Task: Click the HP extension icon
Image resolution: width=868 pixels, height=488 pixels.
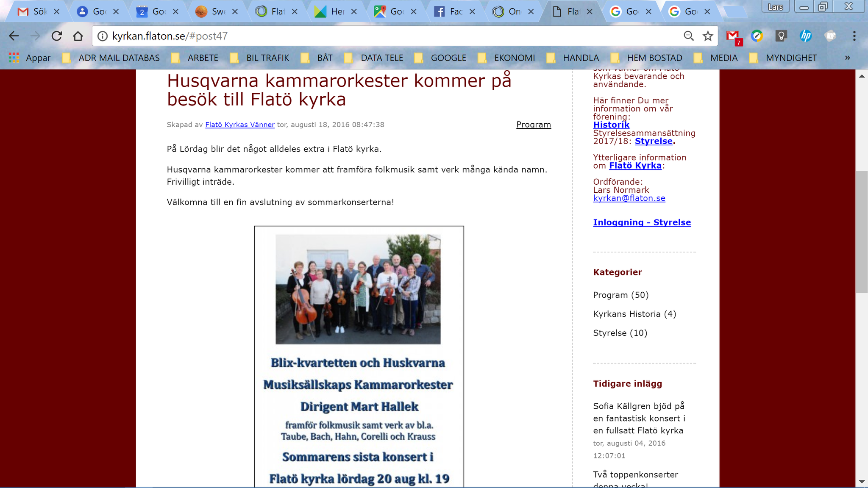Action: coord(805,36)
